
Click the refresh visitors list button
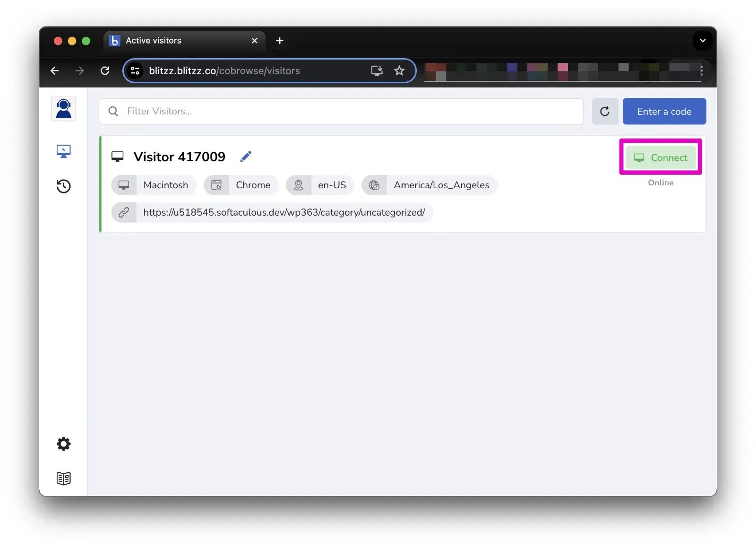[605, 112]
